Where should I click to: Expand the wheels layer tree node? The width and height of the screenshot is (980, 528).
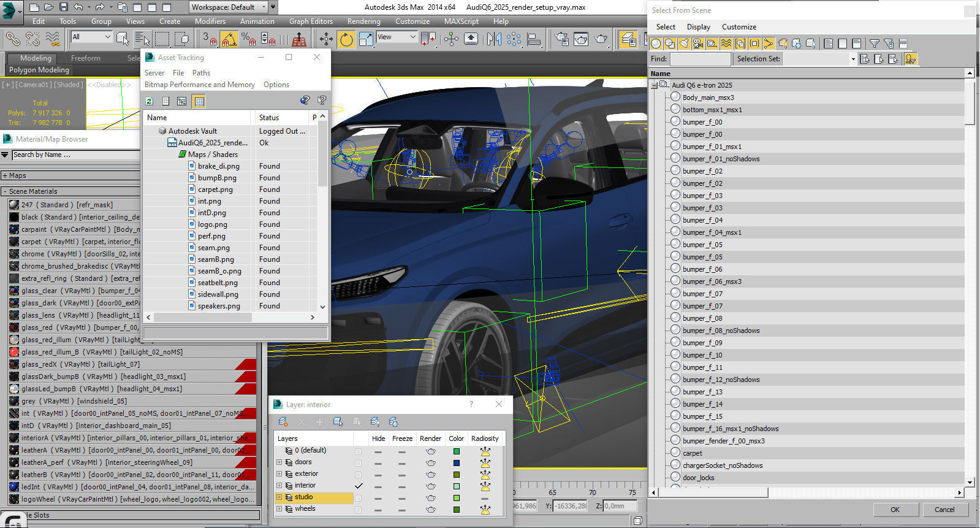pos(279,509)
